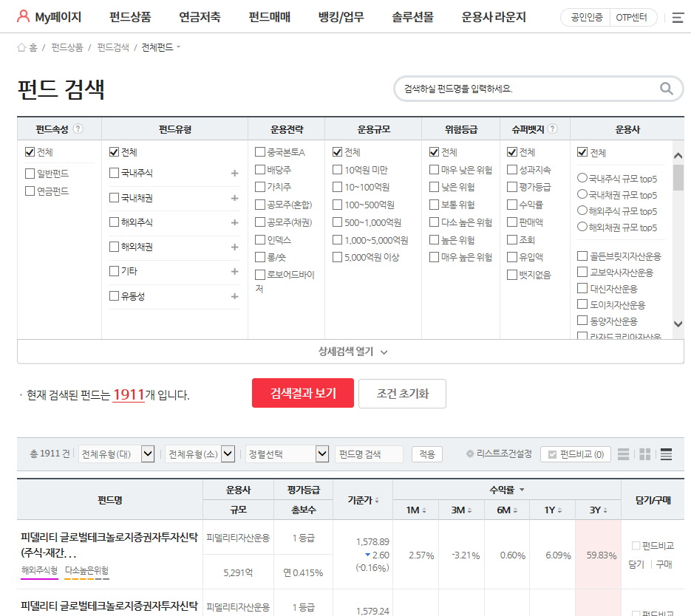
Task: Switch to the 펀드매매 menu
Action: pos(270,16)
